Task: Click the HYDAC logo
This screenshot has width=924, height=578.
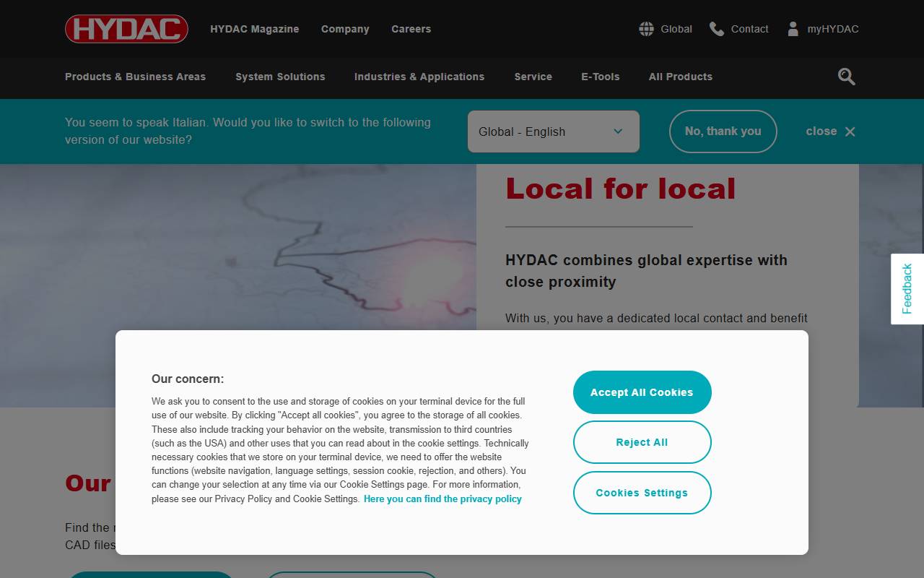Action: 126,29
